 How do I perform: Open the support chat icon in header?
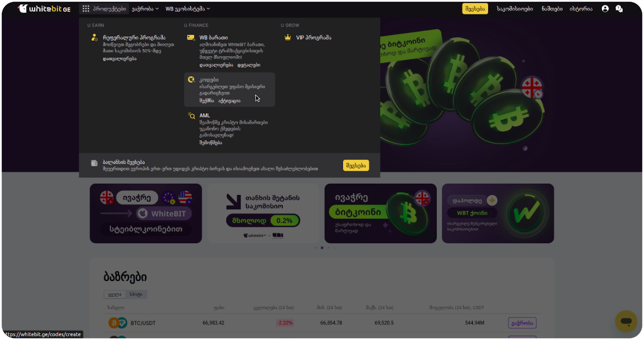619,8
